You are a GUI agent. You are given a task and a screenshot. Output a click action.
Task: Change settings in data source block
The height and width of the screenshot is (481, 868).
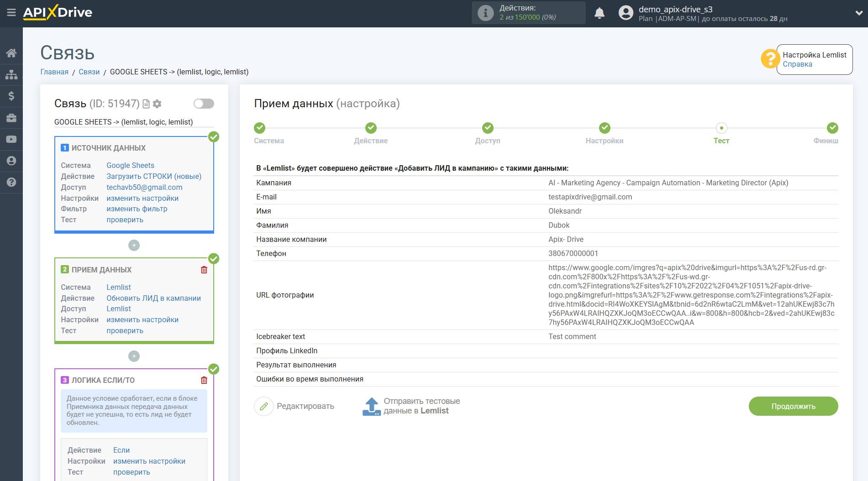pos(142,198)
